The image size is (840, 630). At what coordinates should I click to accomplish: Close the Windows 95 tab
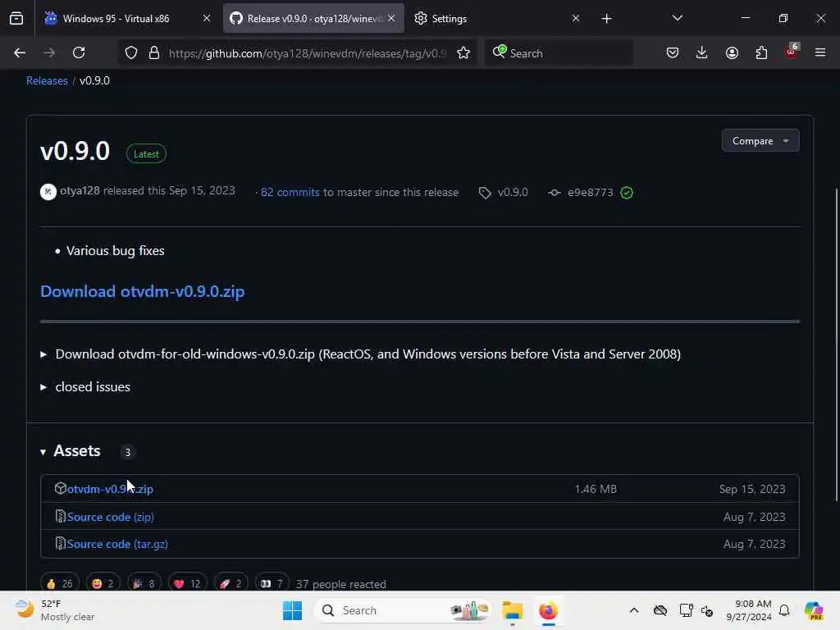click(x=206, y=18)
